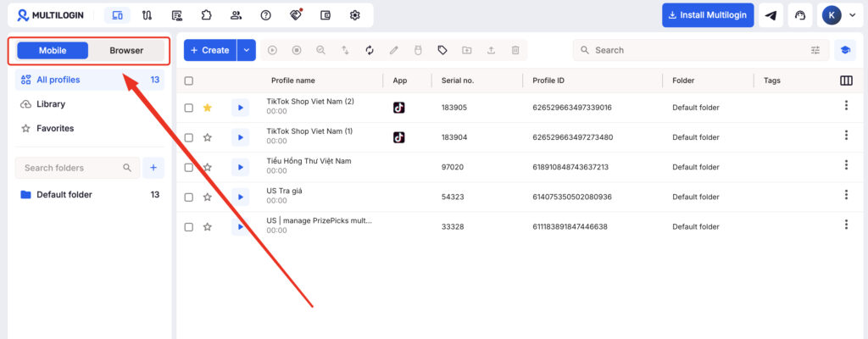
Task: Open more options for TikTok Shop Viet Nam (2)
Action: [x=846, y=105]
